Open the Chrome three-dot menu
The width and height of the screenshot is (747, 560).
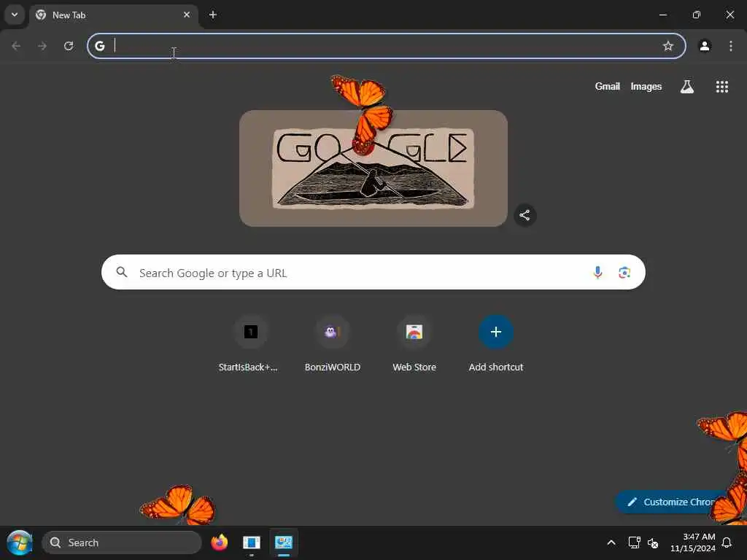tap(731, 46)
